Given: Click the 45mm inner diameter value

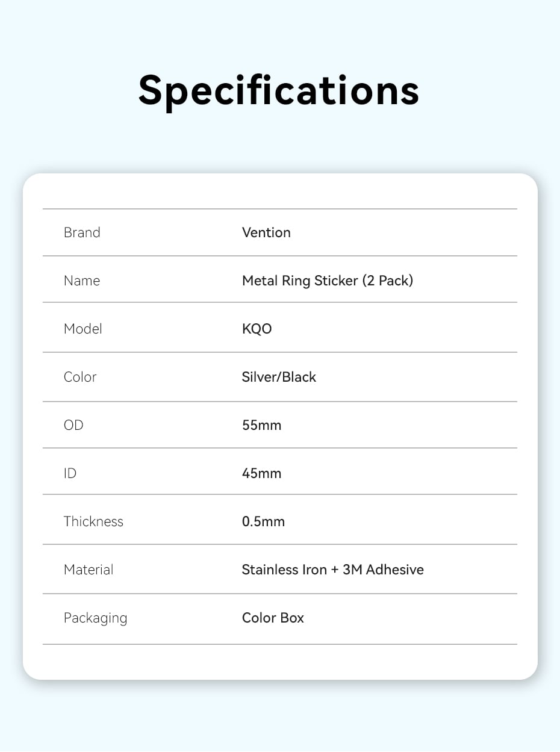Looking at the screenshot, I should click(x=262, y=473).
